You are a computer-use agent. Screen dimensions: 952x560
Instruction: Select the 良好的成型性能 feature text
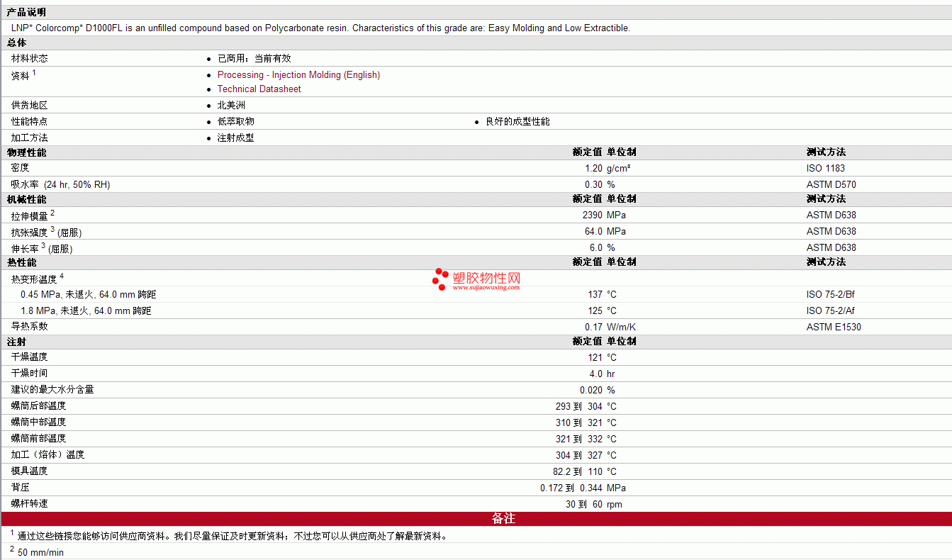pos(517,122)
